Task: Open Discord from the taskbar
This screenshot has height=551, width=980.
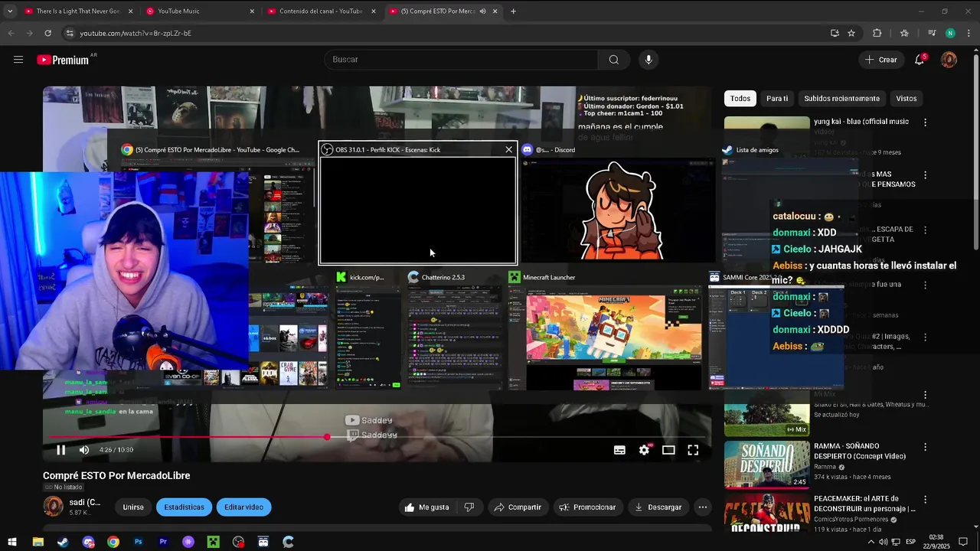Action: point(88,542)
